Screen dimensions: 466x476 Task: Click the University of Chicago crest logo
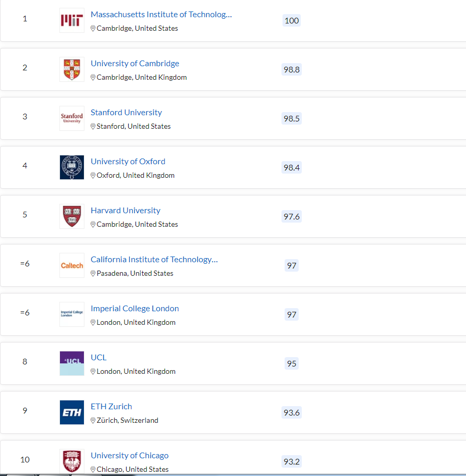[x=72, y=461]
